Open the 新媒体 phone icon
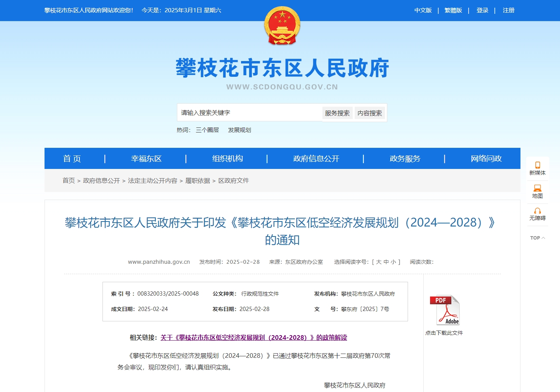Screen dimensions: 560x392 537,165
